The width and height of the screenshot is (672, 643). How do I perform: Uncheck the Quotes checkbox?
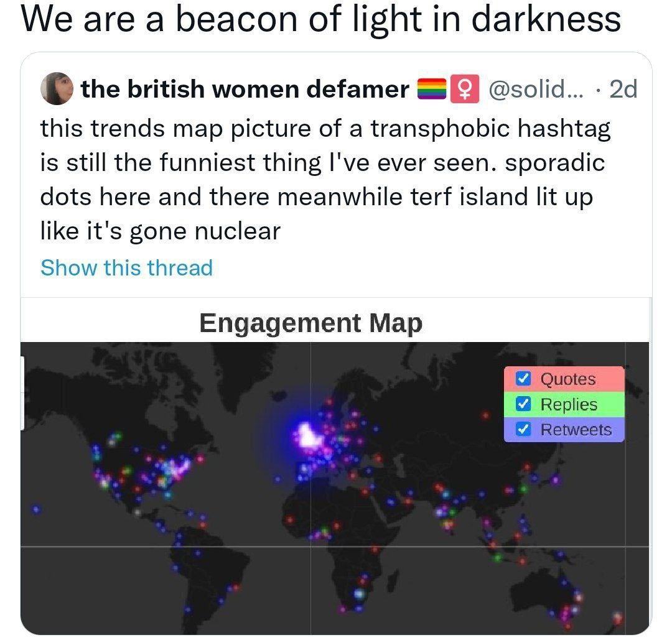[523, 378]
